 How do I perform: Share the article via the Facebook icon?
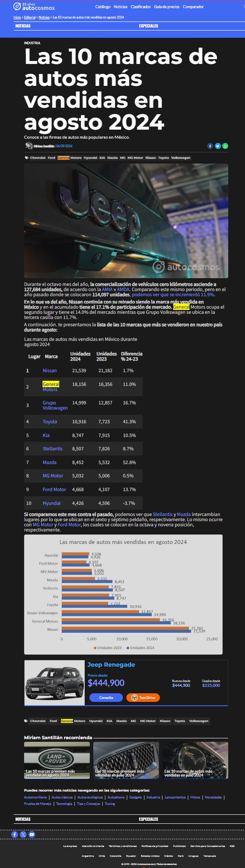[x=210, y=146]
